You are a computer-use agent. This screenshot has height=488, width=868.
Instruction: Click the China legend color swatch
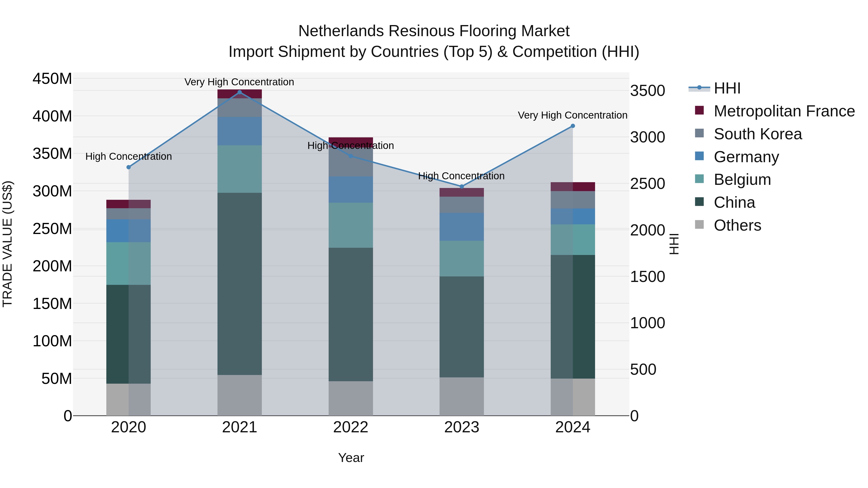click(x=699, y=201)
